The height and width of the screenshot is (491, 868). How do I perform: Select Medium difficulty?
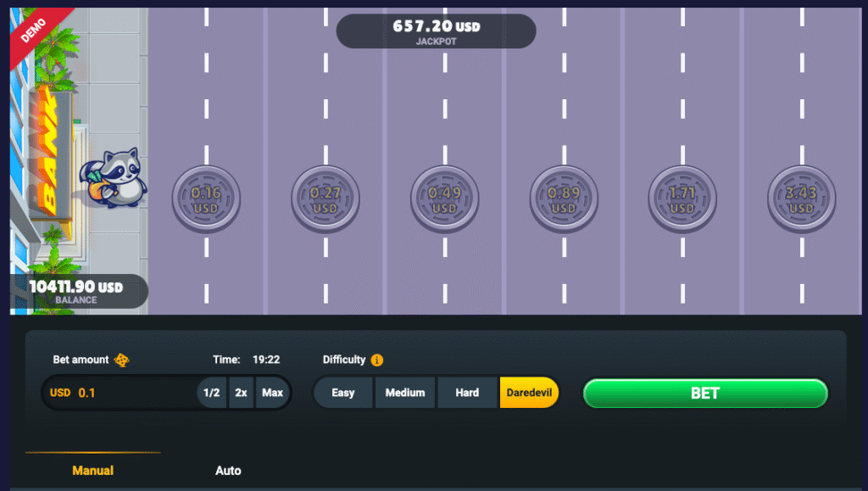pos(405,393)
